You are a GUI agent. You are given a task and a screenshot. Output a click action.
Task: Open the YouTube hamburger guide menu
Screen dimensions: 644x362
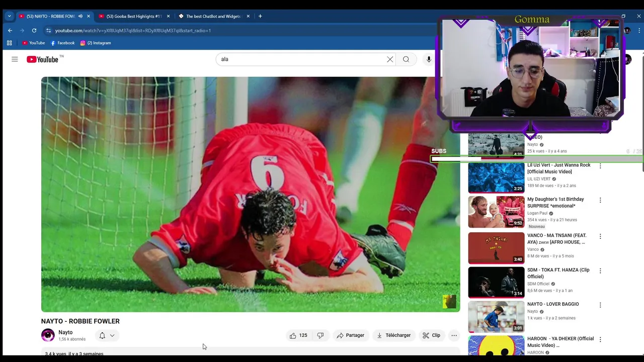[x=15, y=59]
